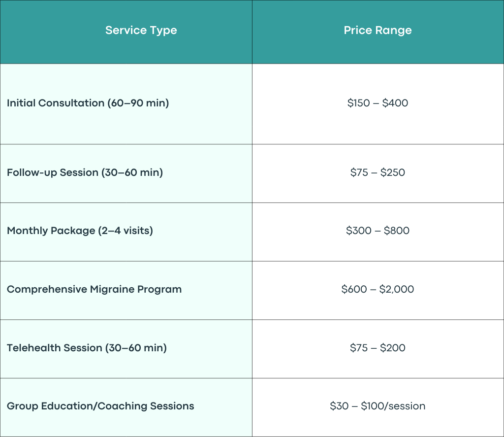
Task: Select the $75 – $200 price cell
Action: coord(378,349)
